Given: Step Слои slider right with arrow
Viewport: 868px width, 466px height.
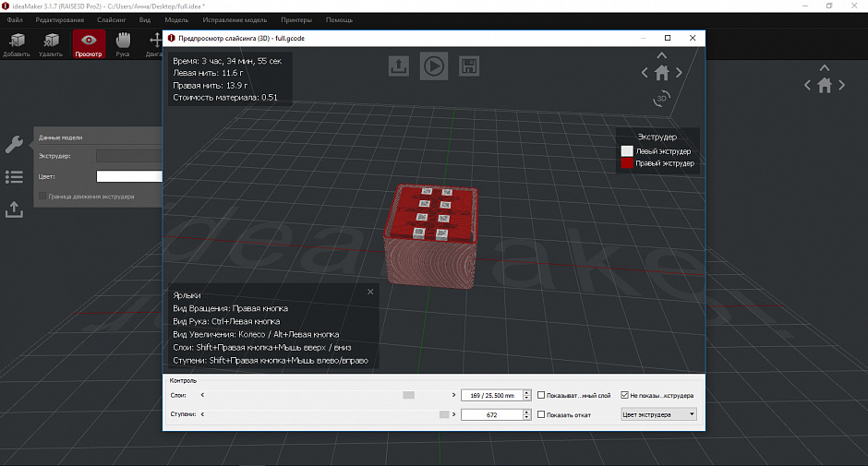Looking at the screenshot, I should pyautogui.click(x=453, y=395).
